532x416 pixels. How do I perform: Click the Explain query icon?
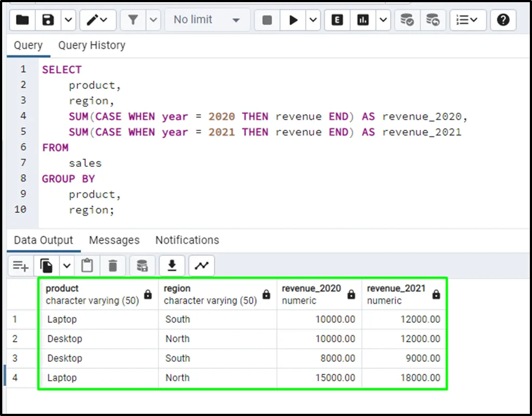pyautogui.click(x=337, y=20)
